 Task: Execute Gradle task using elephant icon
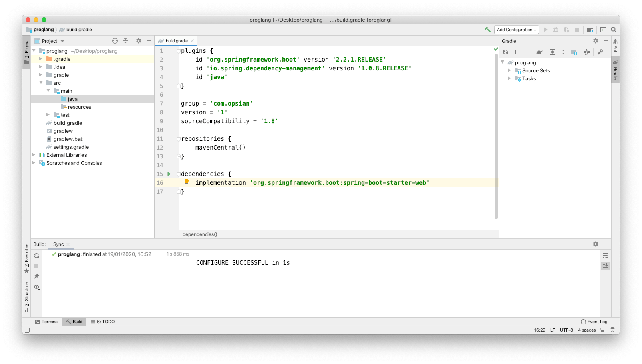(539, 52)
